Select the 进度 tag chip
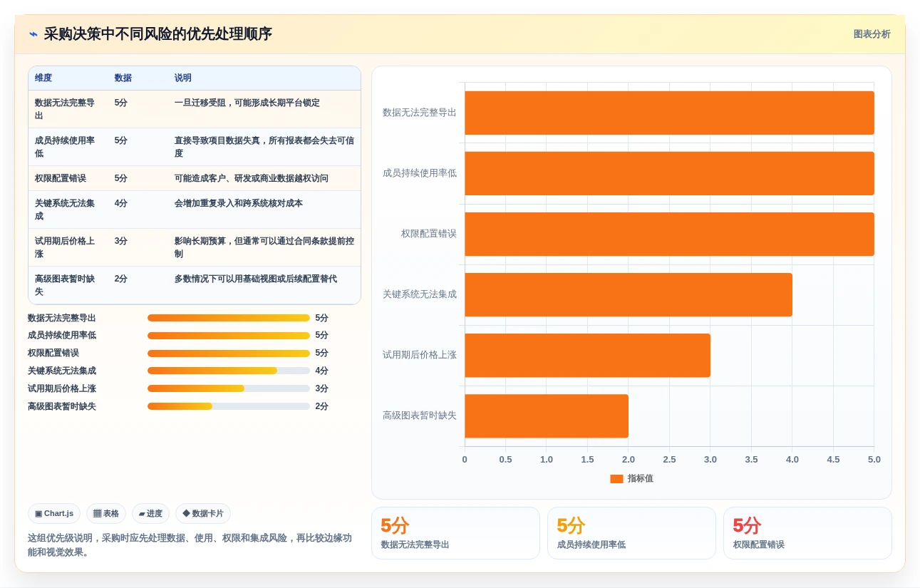 point(150,513)
